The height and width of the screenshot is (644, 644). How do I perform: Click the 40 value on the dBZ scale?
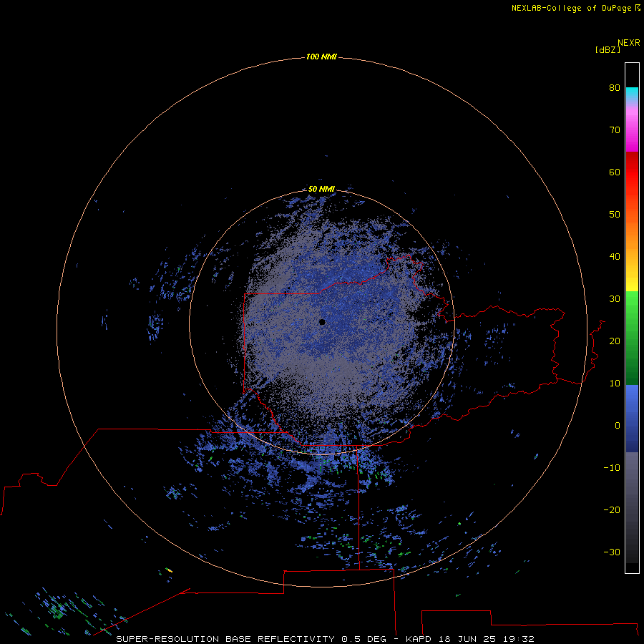[615, 257]
